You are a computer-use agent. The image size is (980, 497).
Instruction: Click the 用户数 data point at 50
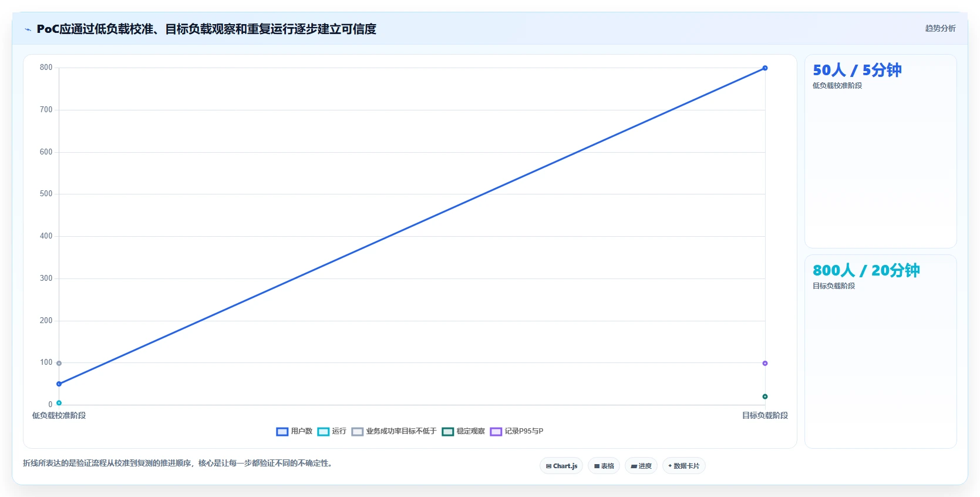pyautogui.click(x=59, y=384)
